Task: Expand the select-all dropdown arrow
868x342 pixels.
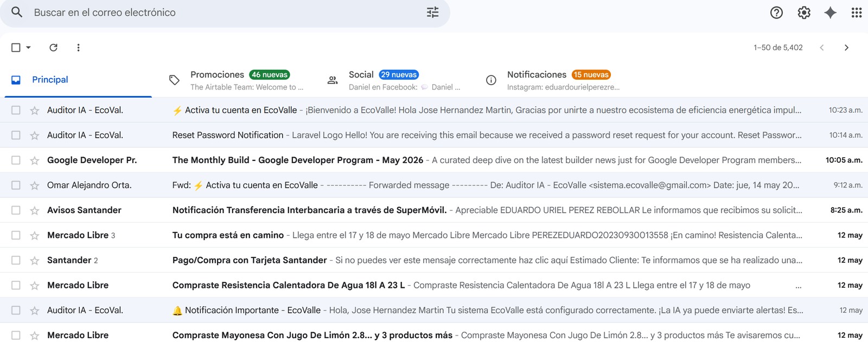Action: [28, 48]
